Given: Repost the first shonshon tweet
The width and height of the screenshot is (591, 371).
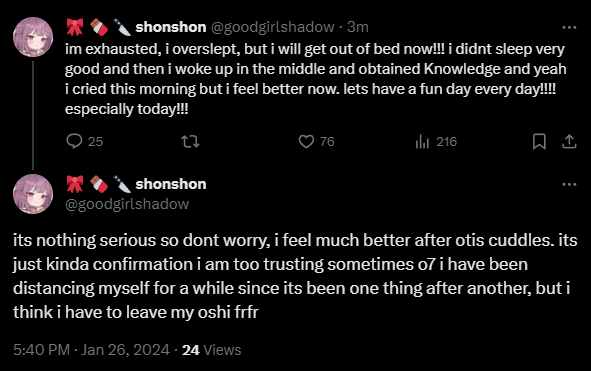Looking at the screenshot, I should tap(190, 142).
